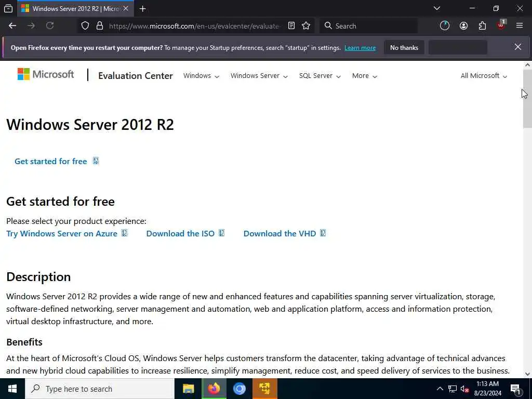Expand the Windows navigation menu
The image size is (532, 399).
[201, 76]
